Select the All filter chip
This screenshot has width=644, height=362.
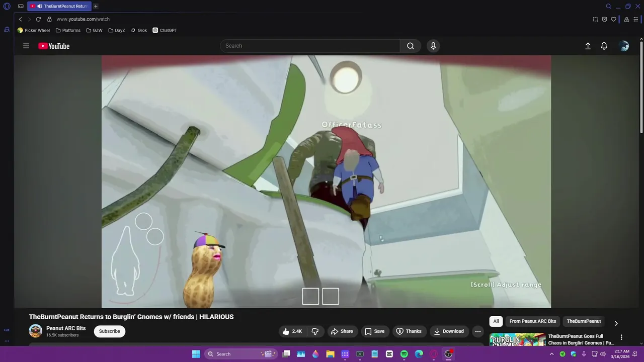point(496,321)
